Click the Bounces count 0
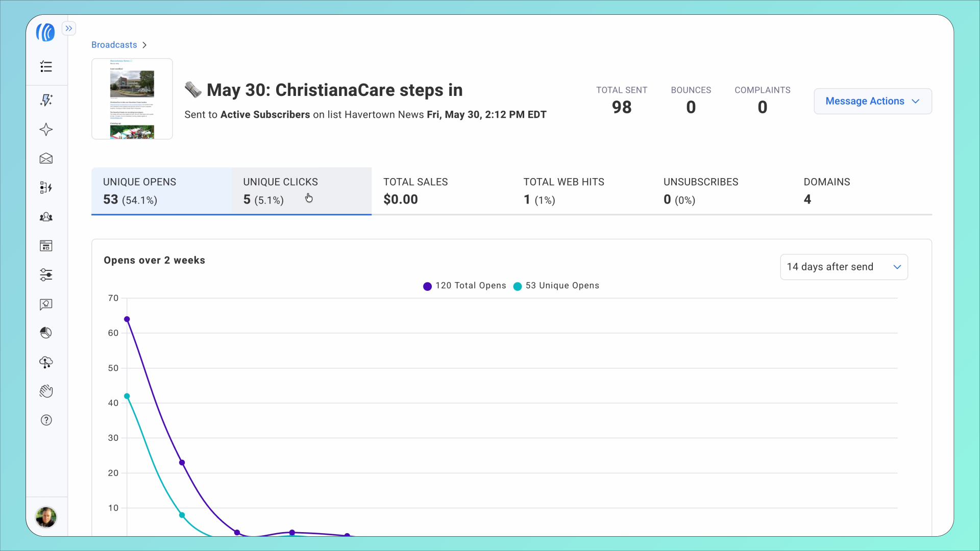980x551 pixels. coord(691,108)
